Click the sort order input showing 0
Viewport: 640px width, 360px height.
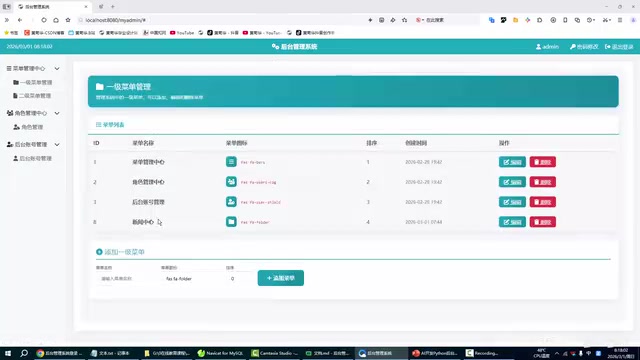(239, 278)
